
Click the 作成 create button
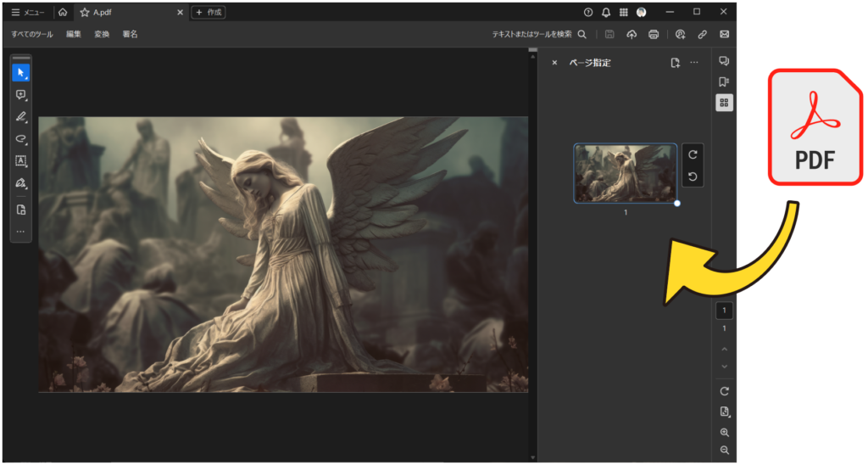pos(209,13)
